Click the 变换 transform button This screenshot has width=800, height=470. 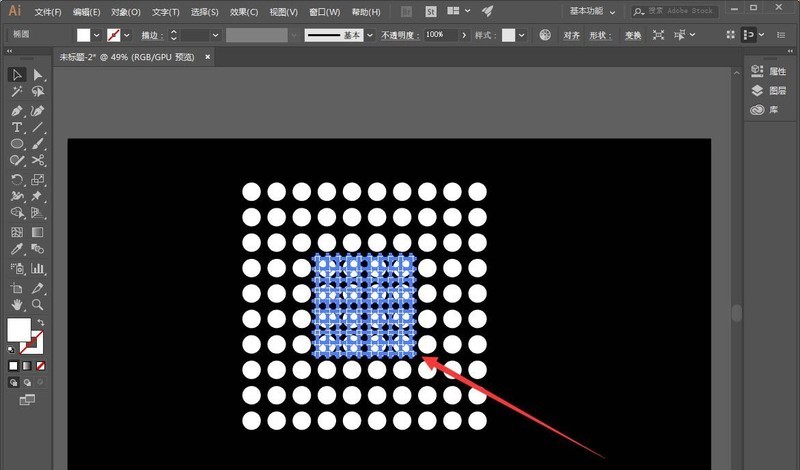(x=633, y=34)
